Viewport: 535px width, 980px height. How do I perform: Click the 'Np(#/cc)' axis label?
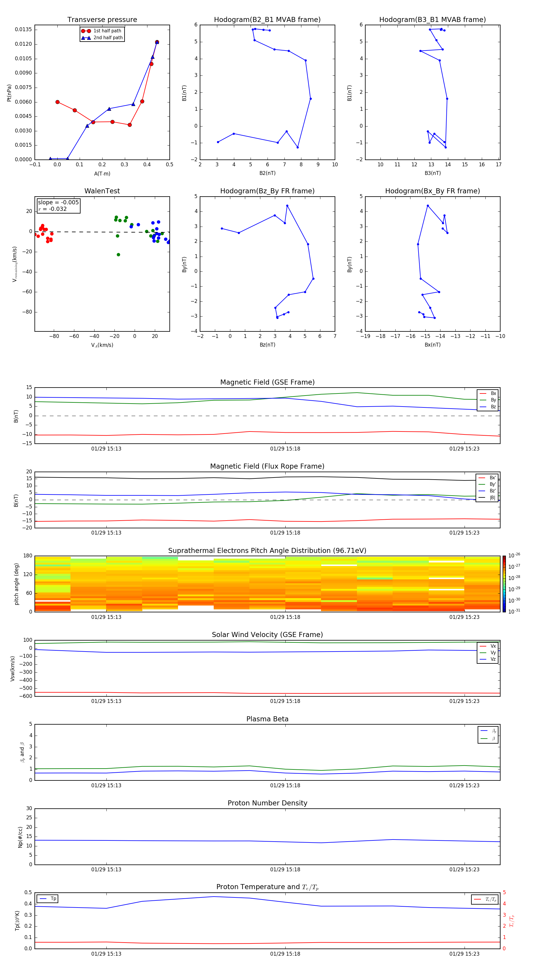(x=20, y=837)
